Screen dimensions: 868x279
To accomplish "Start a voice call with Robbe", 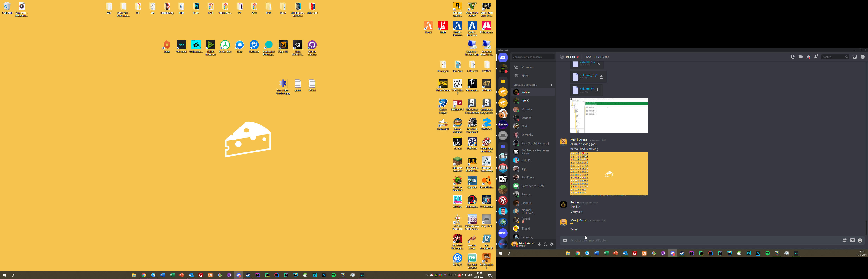I will click(x=792, y=57).
